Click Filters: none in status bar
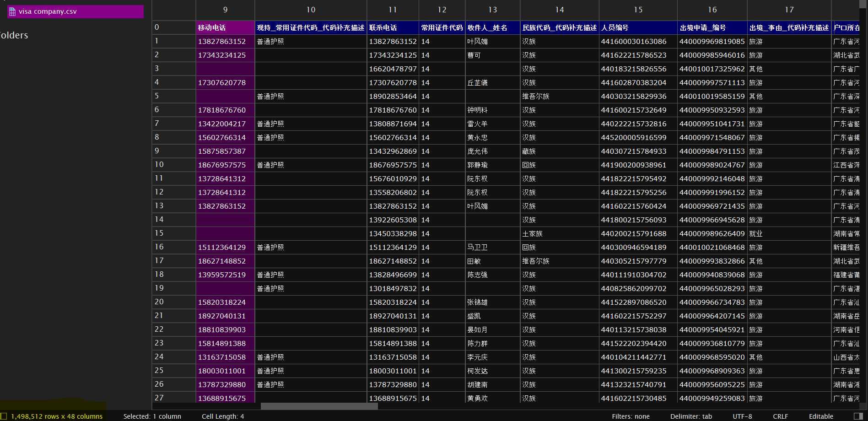 click(631, 416)
